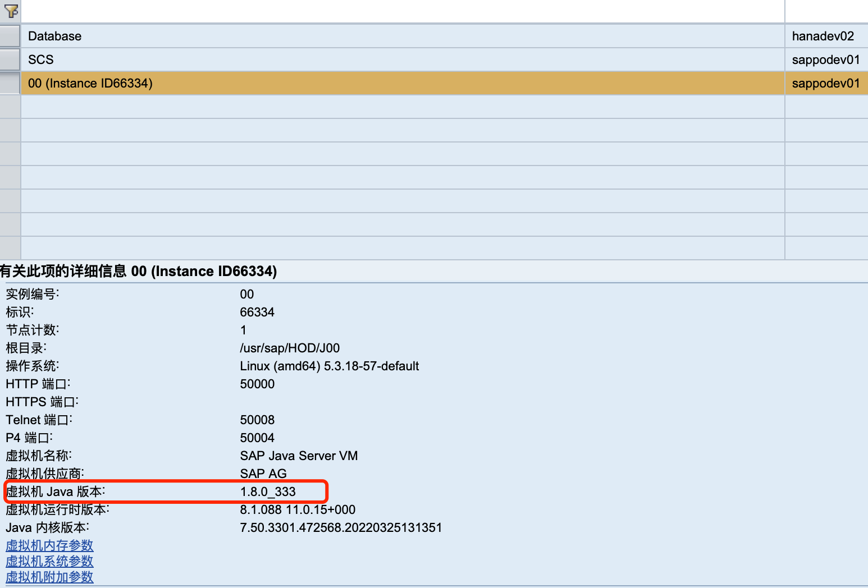Viewport: 868px width, 588px height.
Task: Open the 虚拟机系统参数 link
Action: point(49,561)
